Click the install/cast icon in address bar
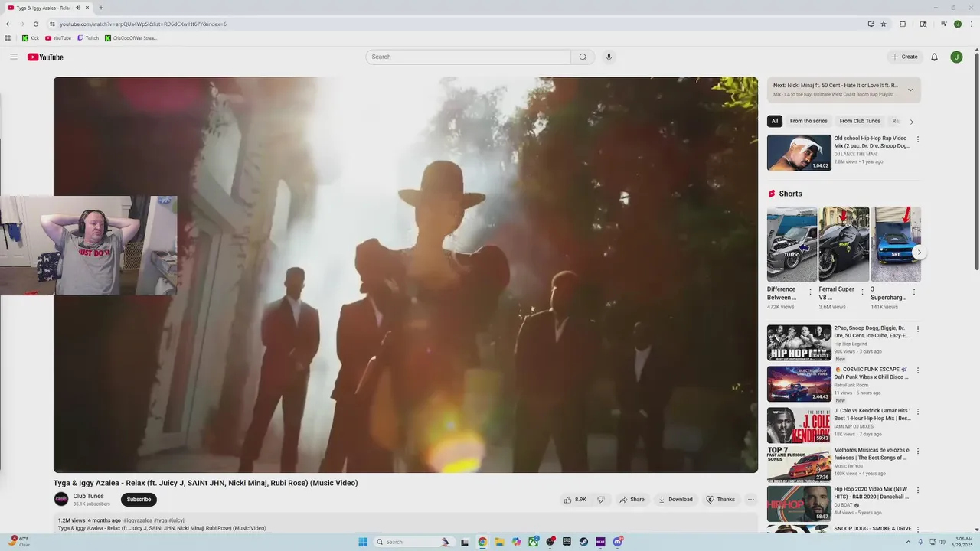 tap(871, 24)
